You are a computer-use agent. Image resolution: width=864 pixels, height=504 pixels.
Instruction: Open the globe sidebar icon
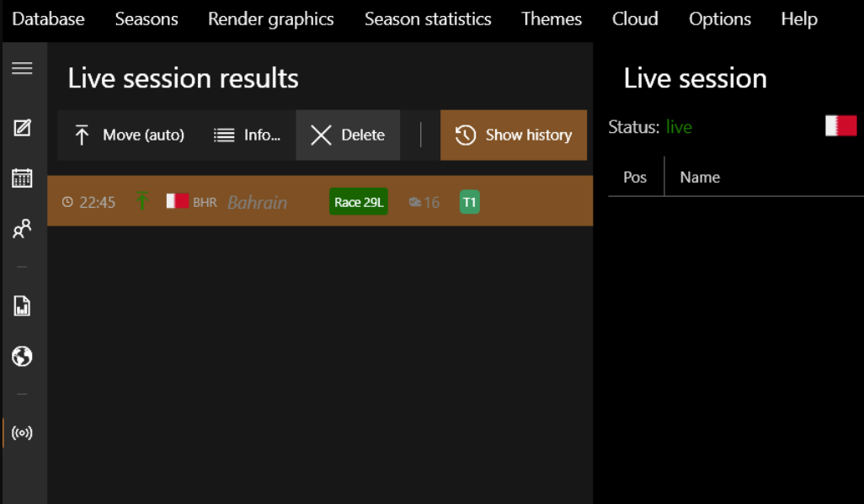click(22, 357)
